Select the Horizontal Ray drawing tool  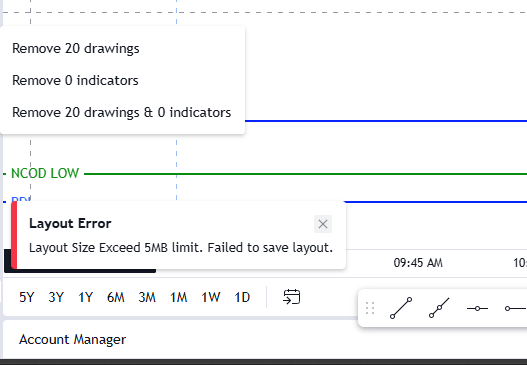point(515,308)
